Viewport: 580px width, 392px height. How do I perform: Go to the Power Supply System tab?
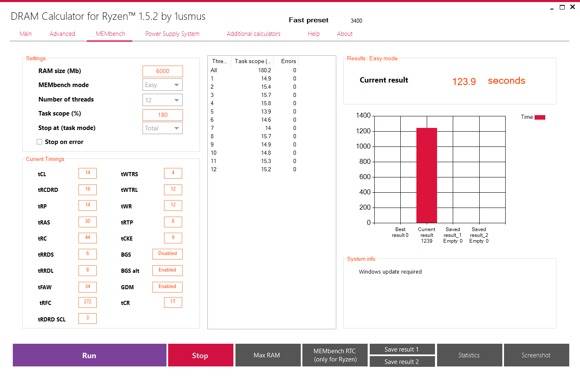point(172,34)
